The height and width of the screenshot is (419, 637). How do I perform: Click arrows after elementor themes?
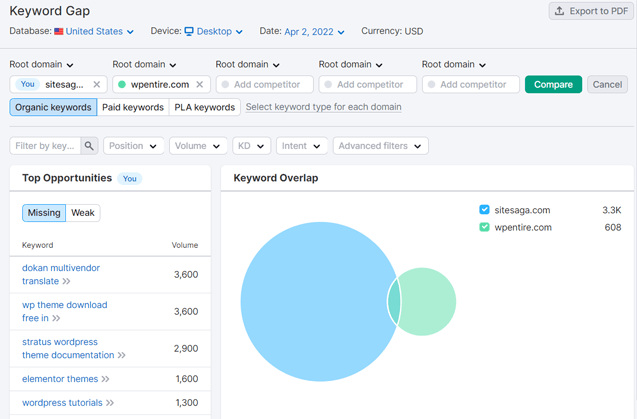click(105, 379)
